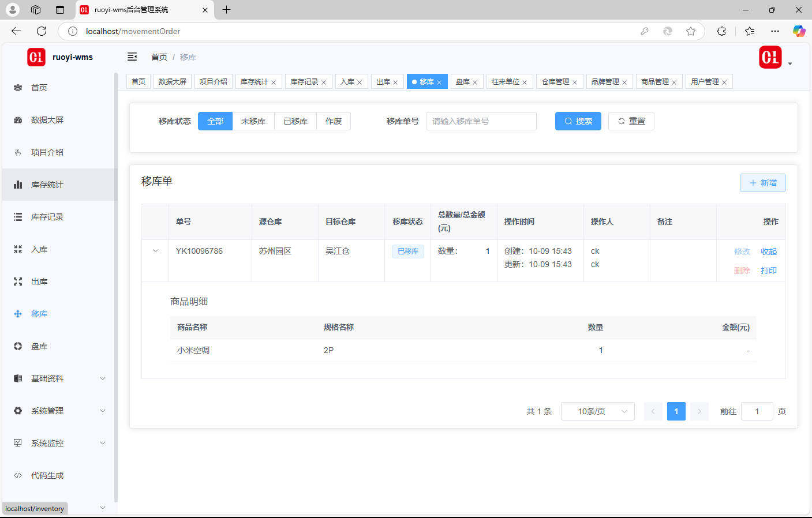812x518 pixels.
Task: Click the 搜索 search button
Action: tap(578, 121)
